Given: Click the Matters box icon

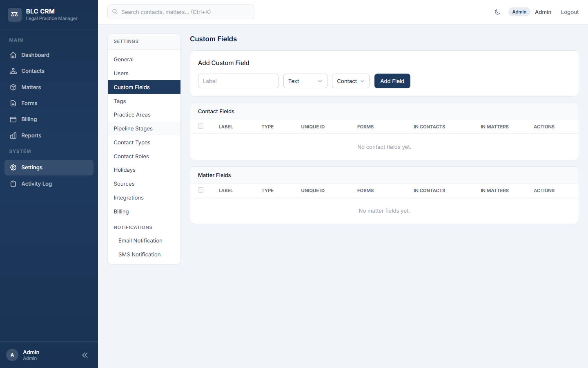Looking at the screenshot, I should pyautogui.click(x=13, y=87).
